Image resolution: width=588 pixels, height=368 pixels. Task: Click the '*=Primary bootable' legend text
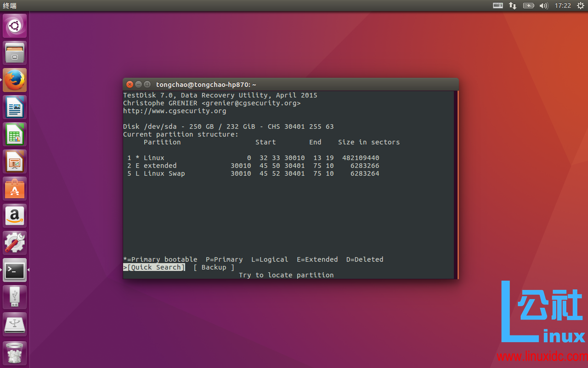pyautogui.click(x=160, y=259)
